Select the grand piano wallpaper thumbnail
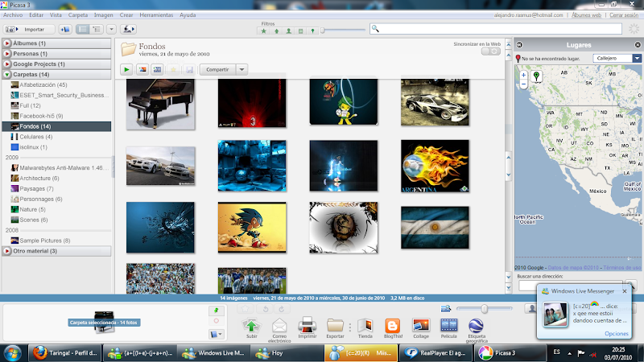This screenshot has height=362, width=644. coord(160,104)
